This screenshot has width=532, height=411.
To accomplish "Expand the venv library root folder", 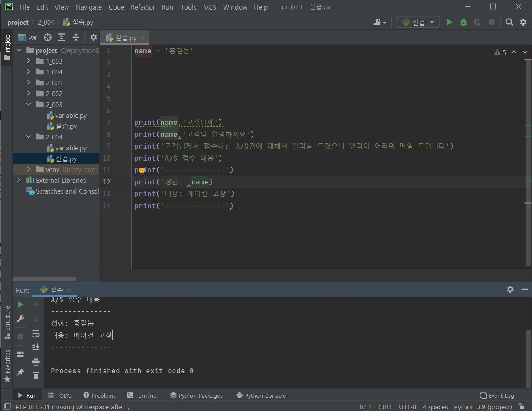I will 29,169.
